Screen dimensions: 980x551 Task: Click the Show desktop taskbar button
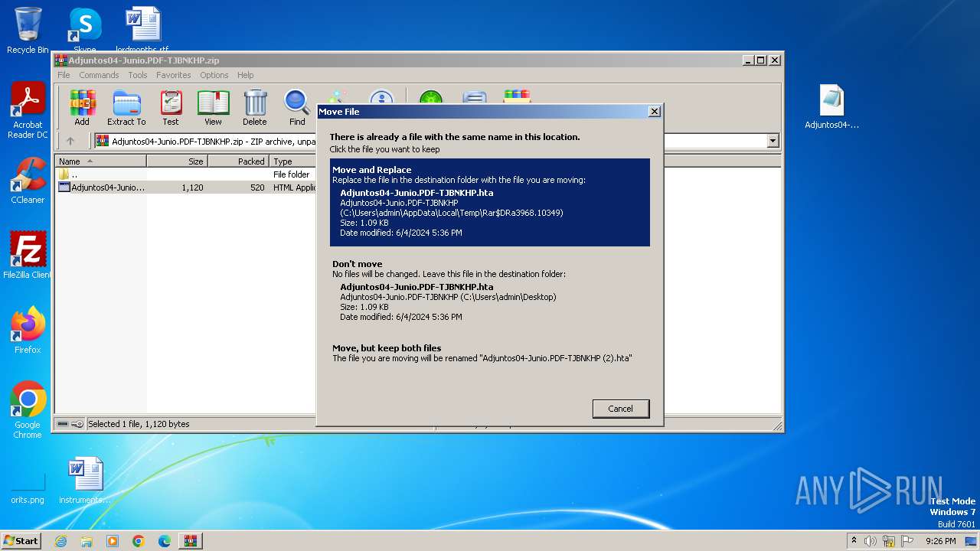click(x=971, y=541)
